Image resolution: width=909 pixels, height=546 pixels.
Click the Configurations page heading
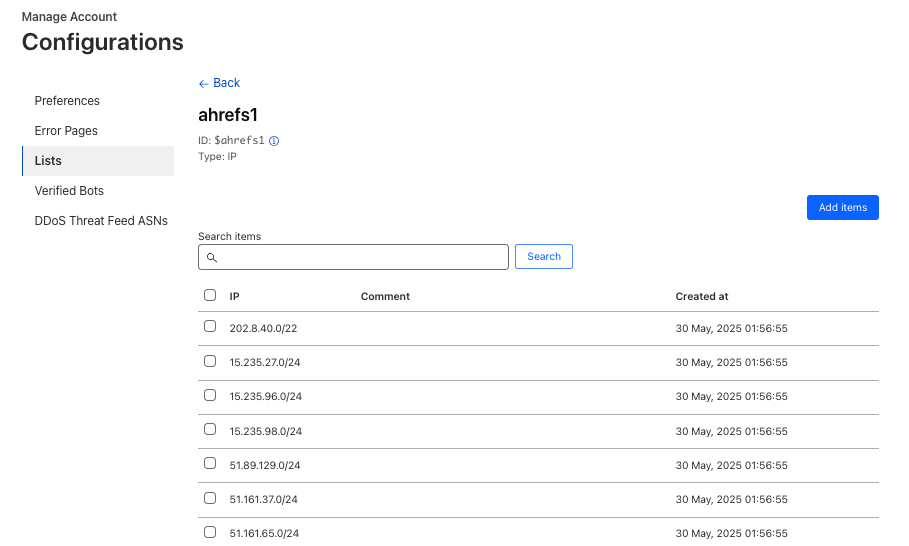pyautogui.click(x=103, y=42)
